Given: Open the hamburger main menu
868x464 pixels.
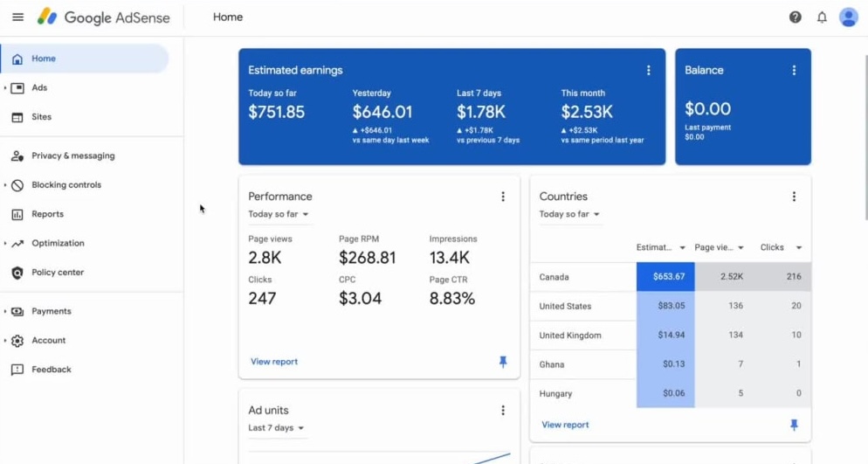Looking at the screenshot, I should point(17,17).
